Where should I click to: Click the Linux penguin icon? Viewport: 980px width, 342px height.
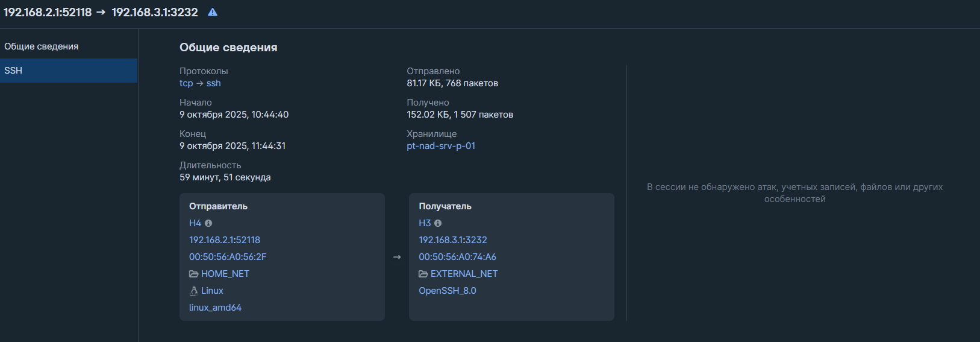click(x=194, y=291)
